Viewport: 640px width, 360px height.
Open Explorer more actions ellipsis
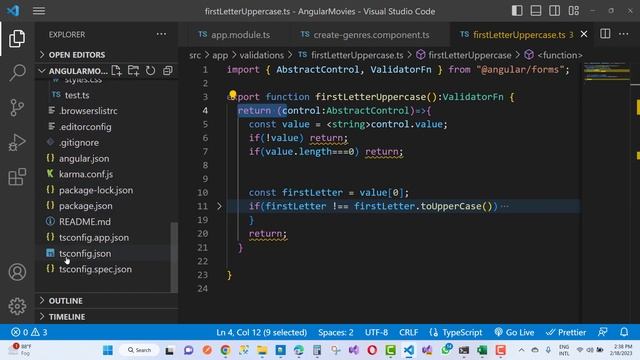(161, 34)
